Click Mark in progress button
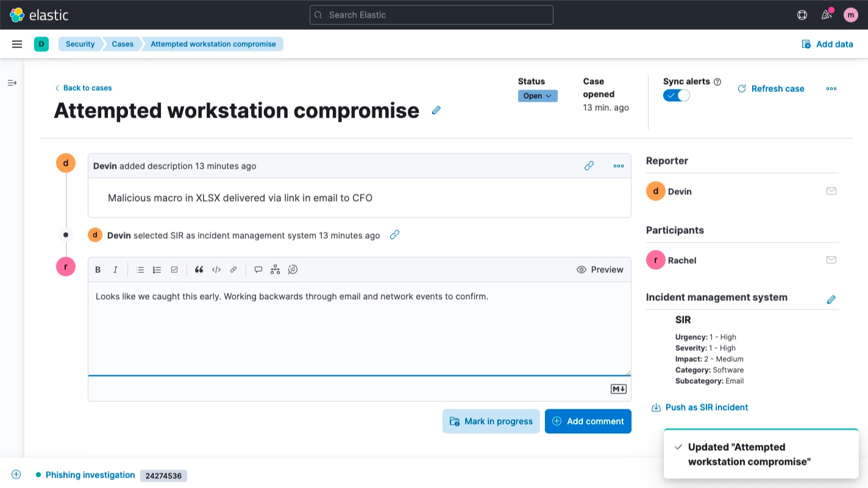Image resolution: width=868 pixels, height=488 pixels. [x=491, y=421]
